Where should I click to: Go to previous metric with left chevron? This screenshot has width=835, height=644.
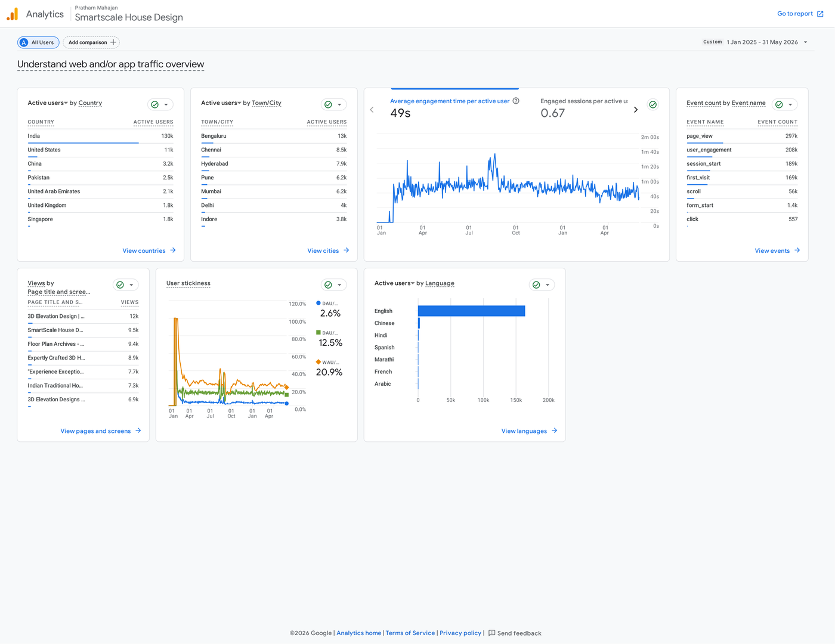[x=372, y=110]
